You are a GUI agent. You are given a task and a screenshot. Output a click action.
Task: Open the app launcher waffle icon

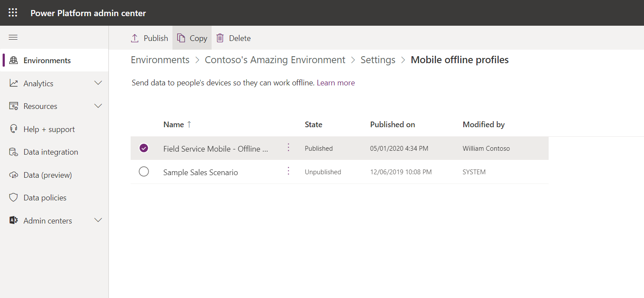(13, 13)
